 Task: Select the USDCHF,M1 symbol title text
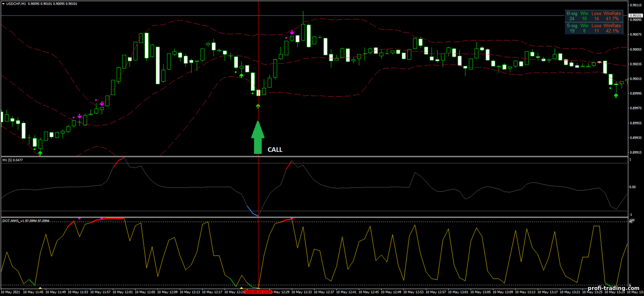(x=15, y=3)
